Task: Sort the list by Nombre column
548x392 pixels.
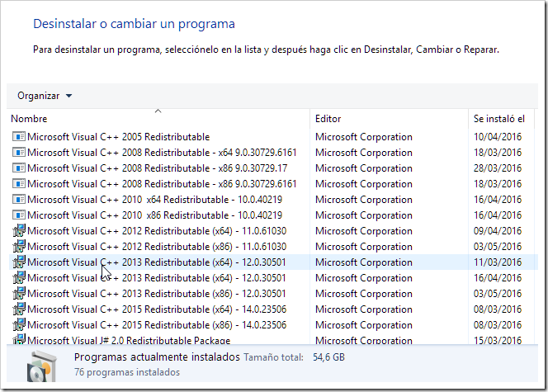Action: coord(29,119)
